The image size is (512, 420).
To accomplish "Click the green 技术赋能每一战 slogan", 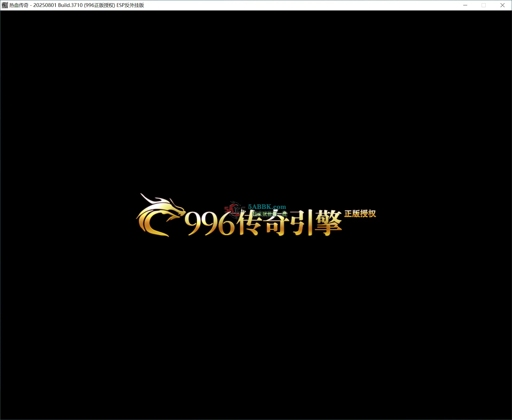I will 270,214.
